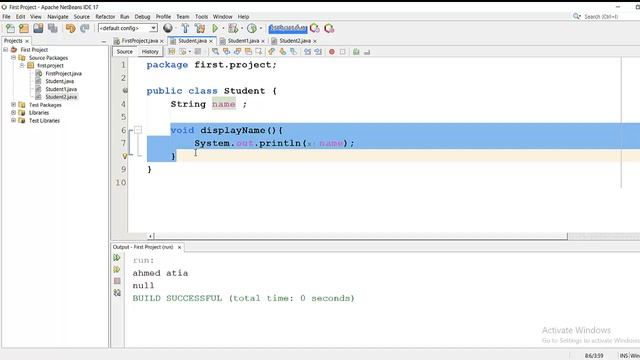
Task: Open the Tools menu
Action: pyautogui.click(x=201, y=17)
